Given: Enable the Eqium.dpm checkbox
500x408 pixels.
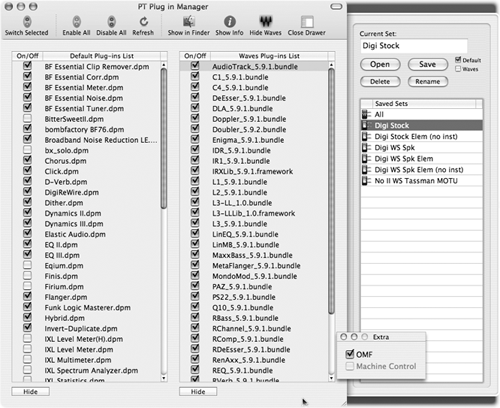Looking at the screenshot, I should point(27,265).
